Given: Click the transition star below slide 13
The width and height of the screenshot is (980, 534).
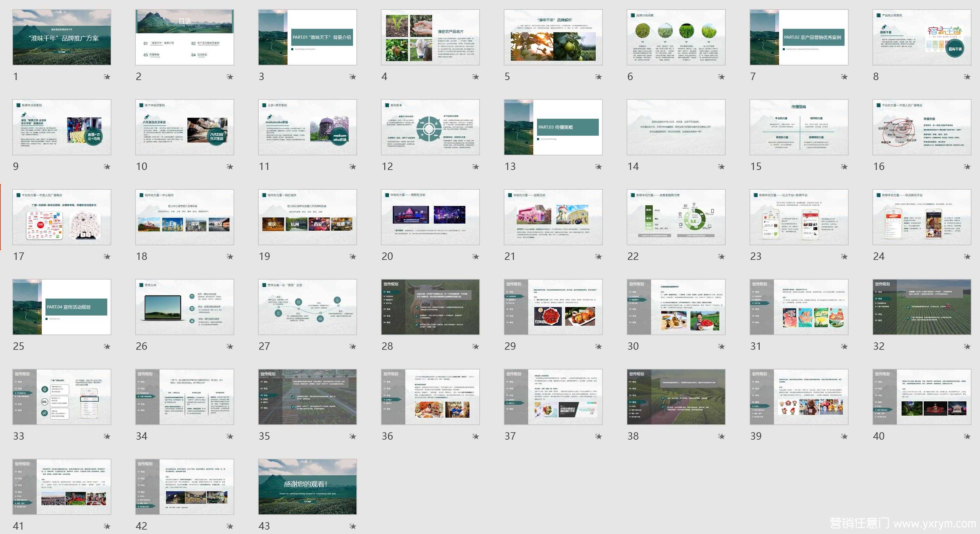Looking at the screenshot, I should [598, 167].
